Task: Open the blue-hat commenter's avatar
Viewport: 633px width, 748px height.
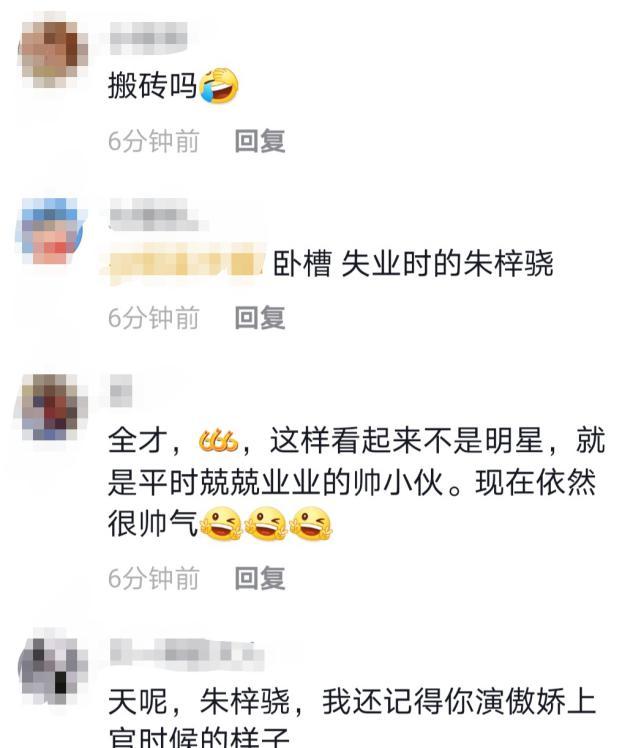Action: 53,231
